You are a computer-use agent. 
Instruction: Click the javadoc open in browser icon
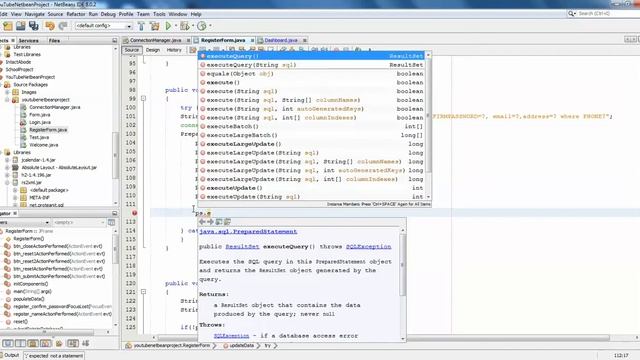click(219, 222)
